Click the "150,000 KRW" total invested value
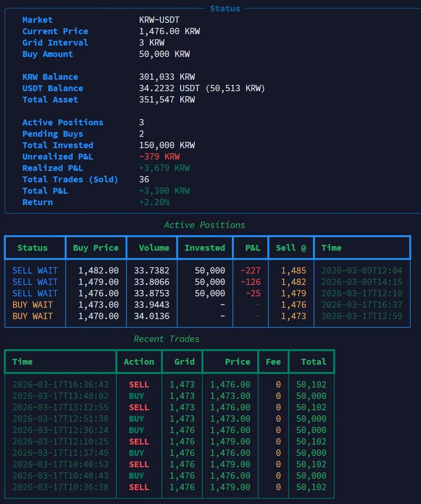Screen dimensions: 421x504 tap(167, 145)
